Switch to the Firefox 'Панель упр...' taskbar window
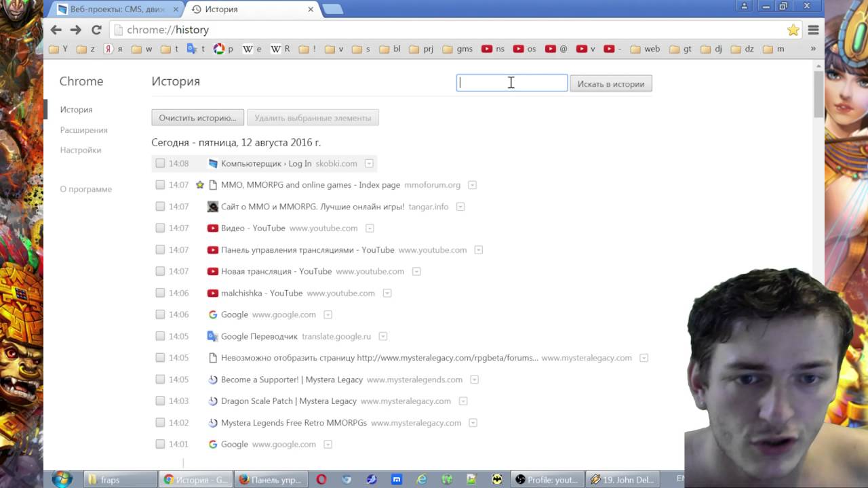The height and width of the screenshot is (488, 868). (x=271, y=479)
